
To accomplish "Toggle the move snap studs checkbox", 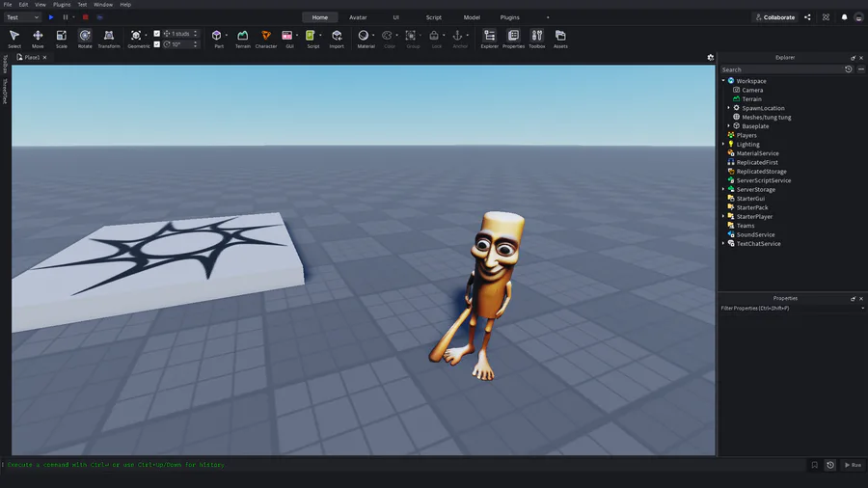I will click(156, 34).
